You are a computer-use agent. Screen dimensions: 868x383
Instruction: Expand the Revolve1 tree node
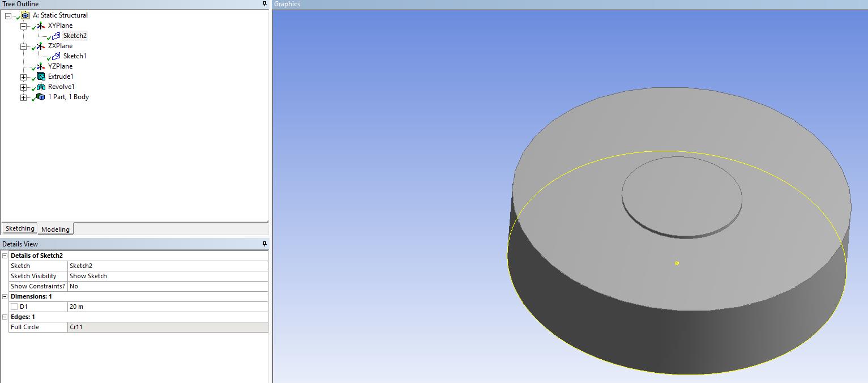click(23, 87)
